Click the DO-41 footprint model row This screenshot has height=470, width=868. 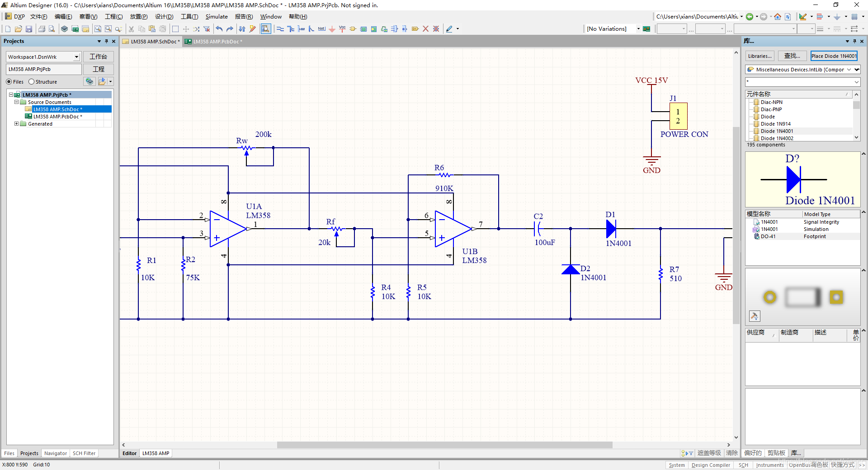(802, 236)
